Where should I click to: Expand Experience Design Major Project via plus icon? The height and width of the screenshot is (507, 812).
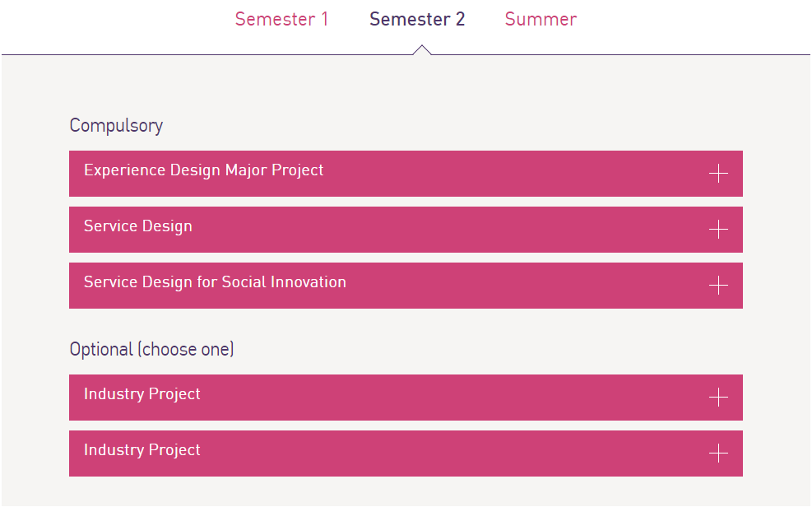pyautogui.click(x=718, y=174)
